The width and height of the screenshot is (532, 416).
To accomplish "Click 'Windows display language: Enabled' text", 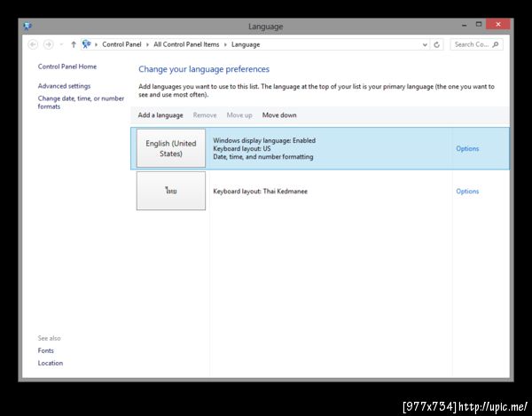I will [x=264, y=140].
